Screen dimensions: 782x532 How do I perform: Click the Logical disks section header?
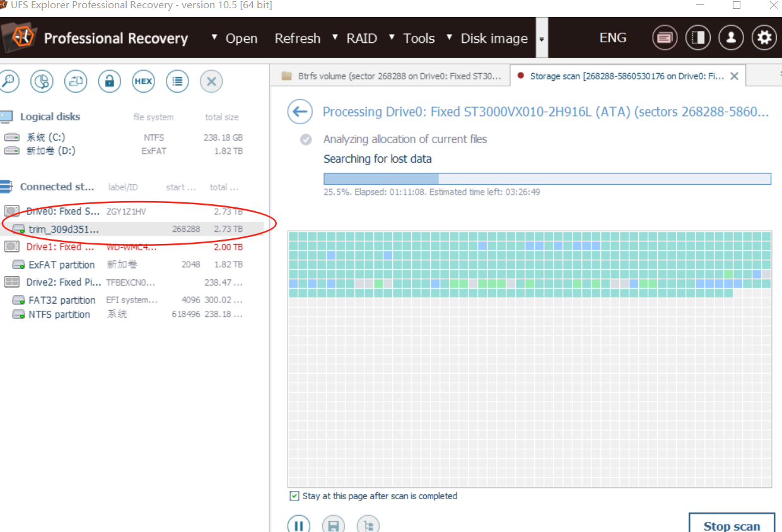pos(50,117)
